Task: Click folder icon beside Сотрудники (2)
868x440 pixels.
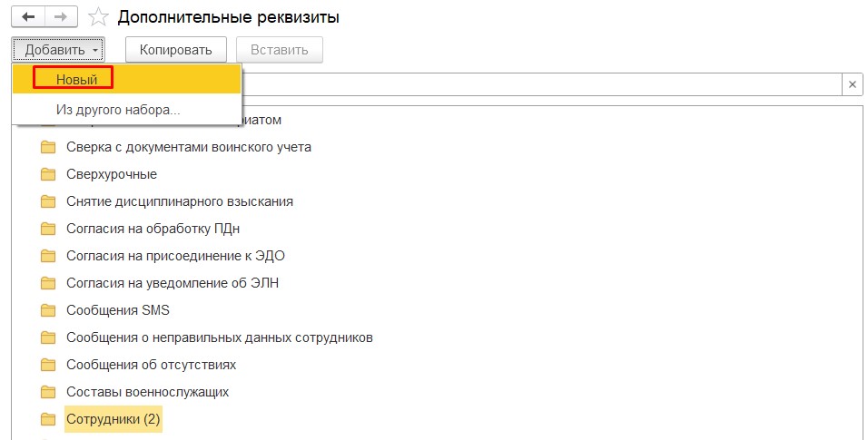Action: (48, 419)
